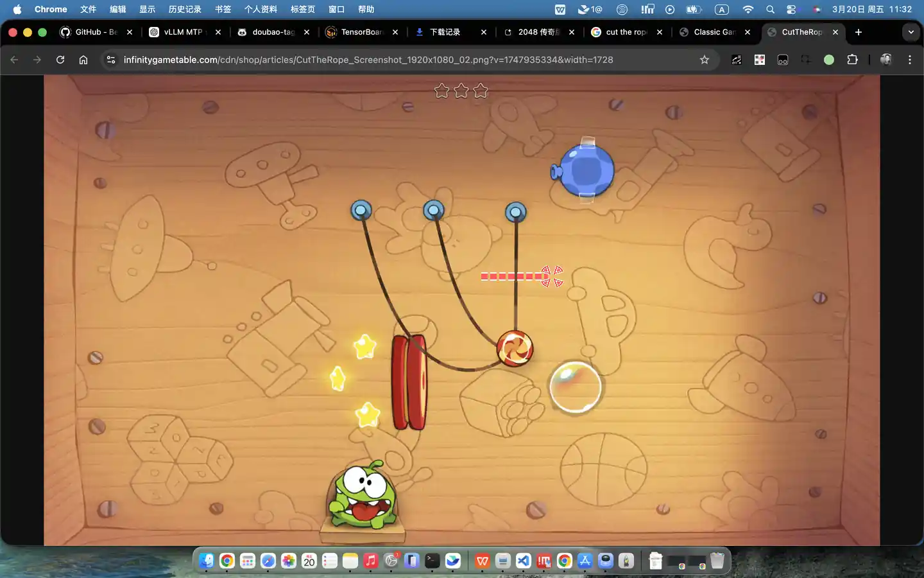This screenshot has height=578, width=924.
Task: Bookmark this page with the star icon
Action: [705, 60]
